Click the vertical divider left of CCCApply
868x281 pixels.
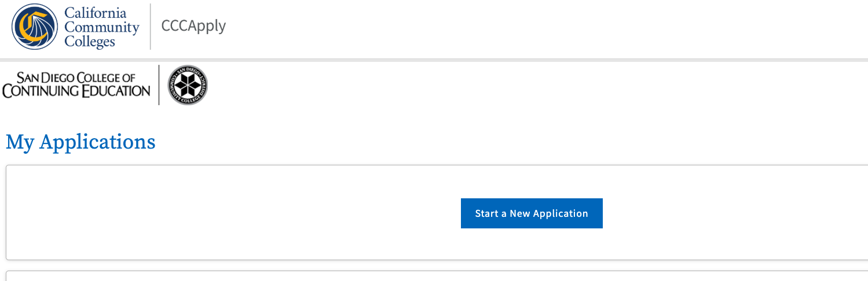pos(151,27)
